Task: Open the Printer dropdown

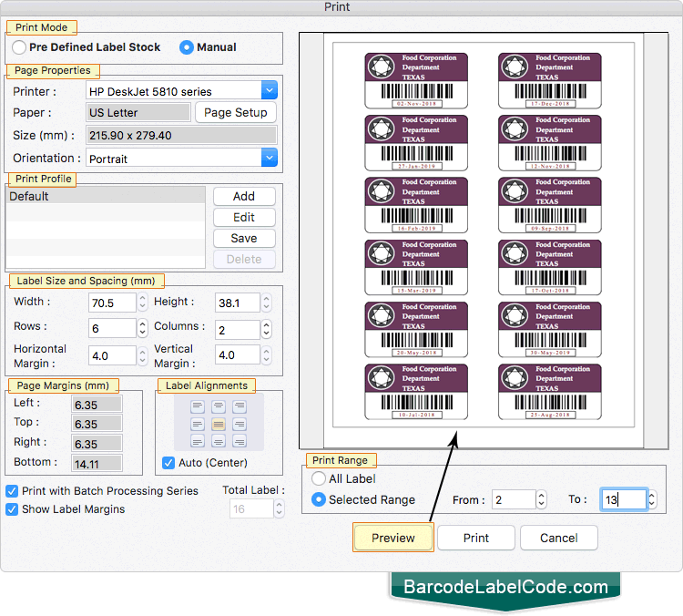Action: click(270, 91)
